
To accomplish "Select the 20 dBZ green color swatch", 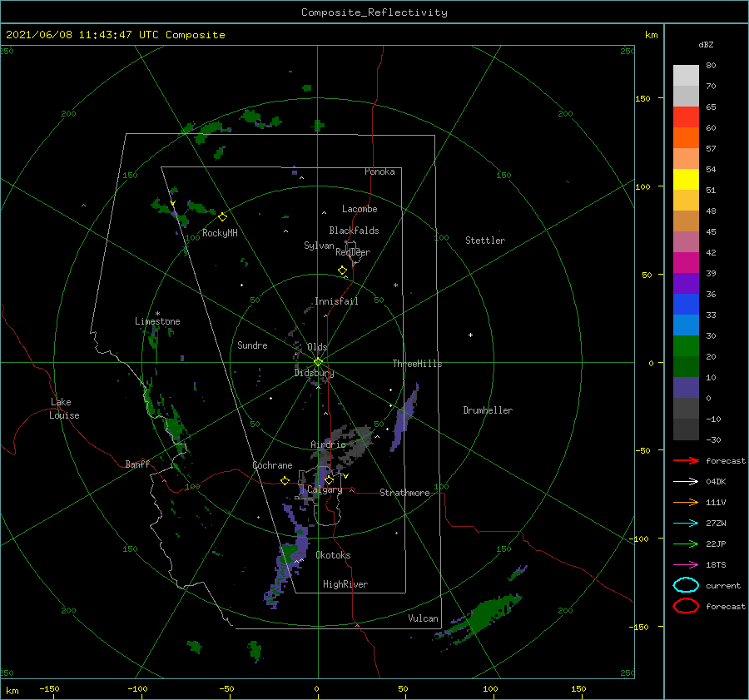I will pos(686,346).
